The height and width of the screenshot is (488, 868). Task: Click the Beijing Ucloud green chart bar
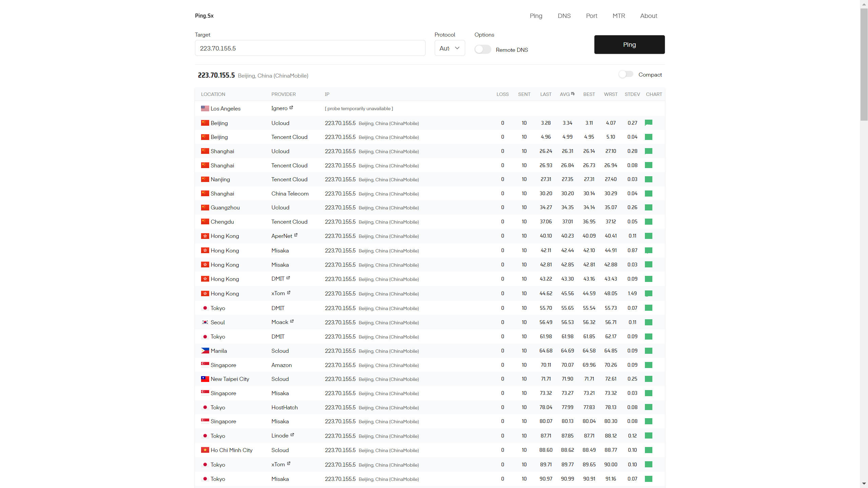pyautogui.click(x=649, y=123)
